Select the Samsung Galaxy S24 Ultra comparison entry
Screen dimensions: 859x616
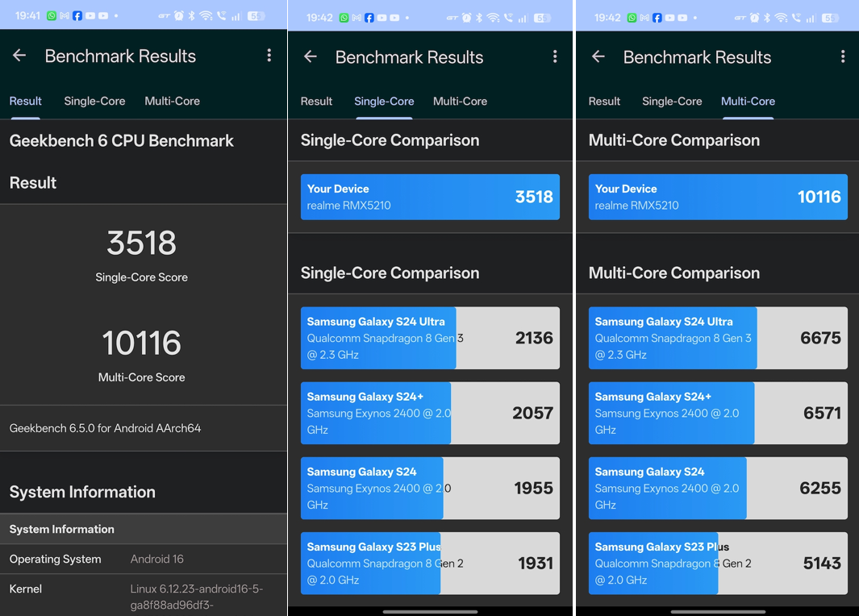[430, 338]
